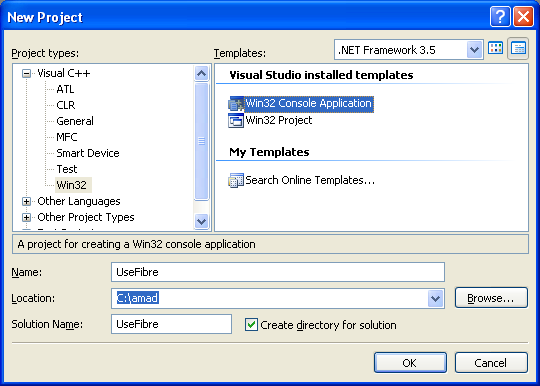Open the .NET Framework 3.5 dropdown
Viewport: 540px width, 386px height.
(475, 50)
